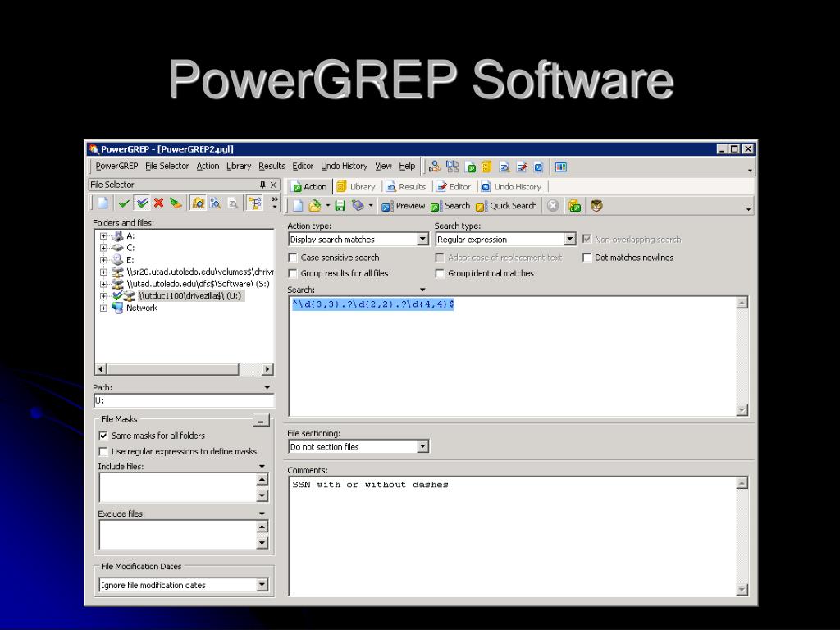840x630 pixels.
Task: Enable Case sensitive search
Action: pos(293,258)
